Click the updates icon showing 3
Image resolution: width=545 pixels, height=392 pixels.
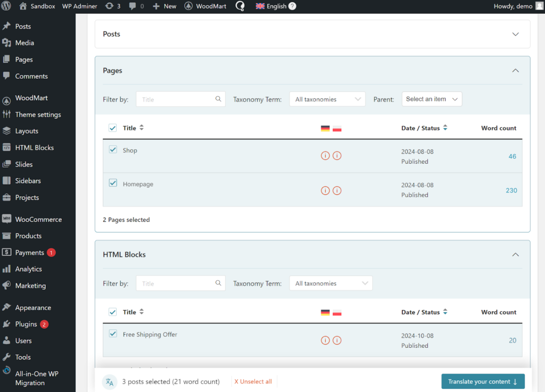tap(110, 6)
